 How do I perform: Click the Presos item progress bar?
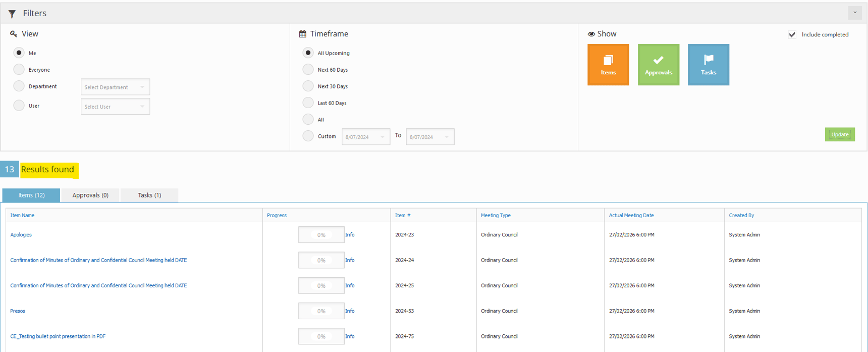click(321, 311)
